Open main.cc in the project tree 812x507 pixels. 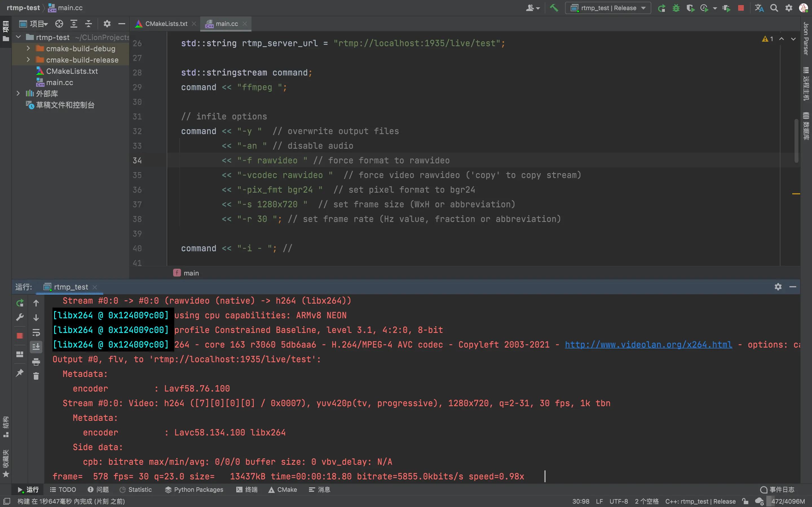click(x=59, y=83)
